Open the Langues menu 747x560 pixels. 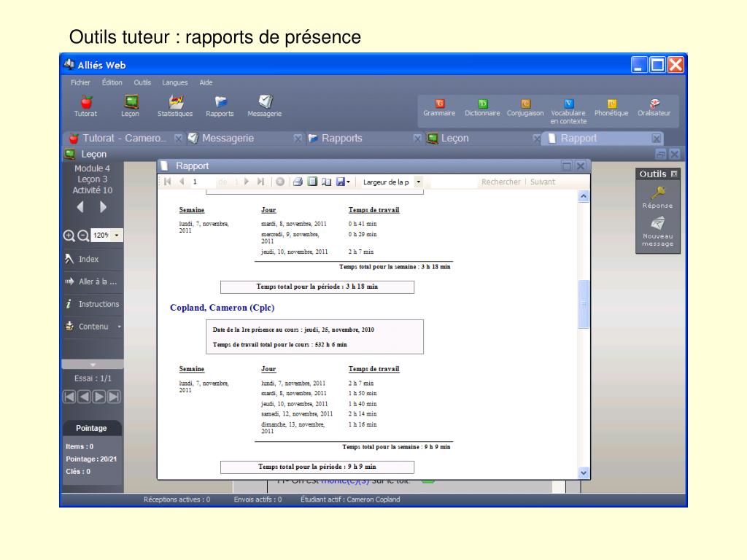click(175, 82)
